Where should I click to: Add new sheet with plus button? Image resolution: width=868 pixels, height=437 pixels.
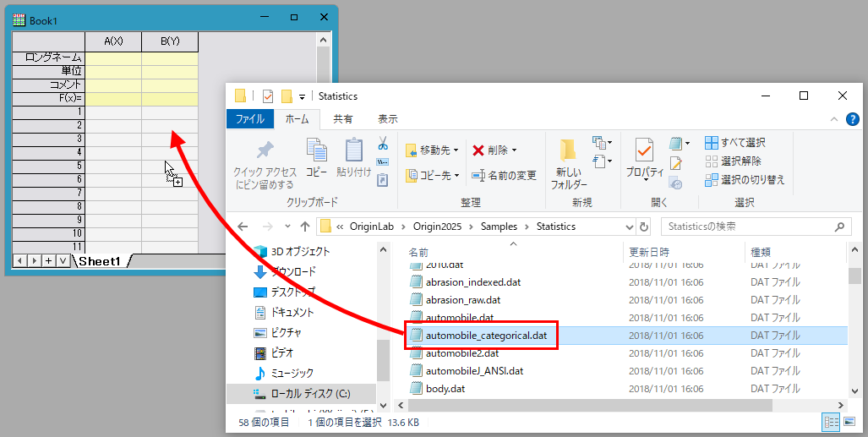tap(49, 260)
